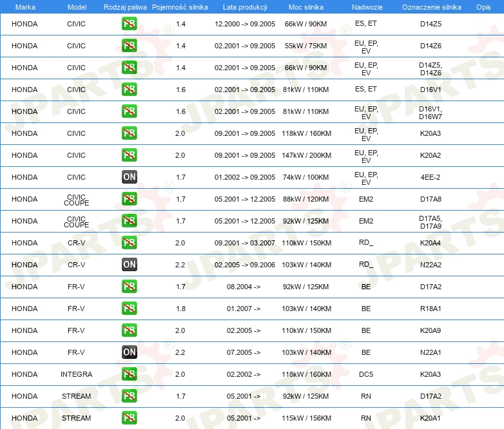Click the petrol icon in the D17A5, D17A9 row
The image size is (504, 429).
129,221
